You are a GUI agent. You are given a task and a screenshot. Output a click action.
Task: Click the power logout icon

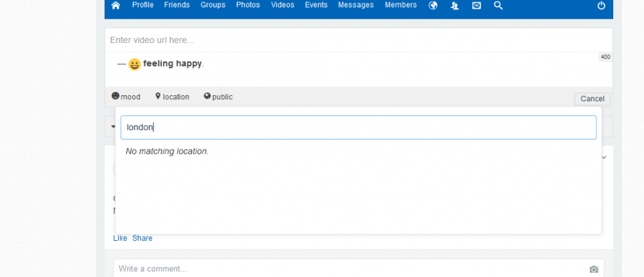601,5
